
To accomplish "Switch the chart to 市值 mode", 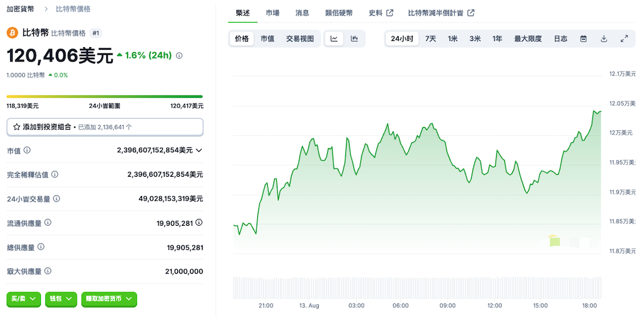I will (267, 38).
